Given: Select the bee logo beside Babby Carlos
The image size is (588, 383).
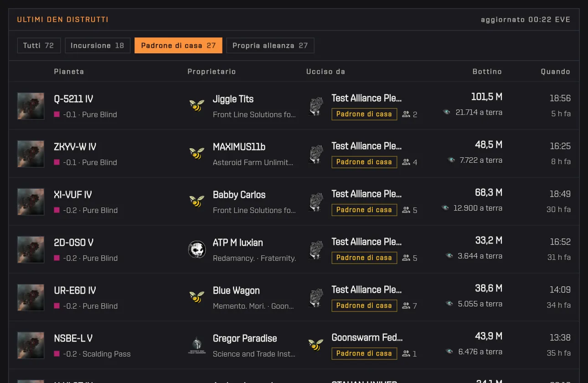Looking at the screenshot, I should click(x=197, y=202).
